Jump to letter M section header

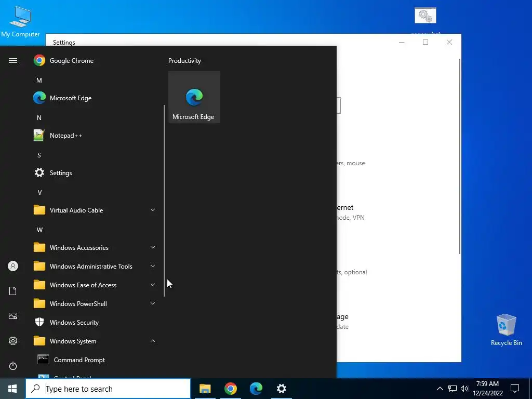tap(39, 81)
